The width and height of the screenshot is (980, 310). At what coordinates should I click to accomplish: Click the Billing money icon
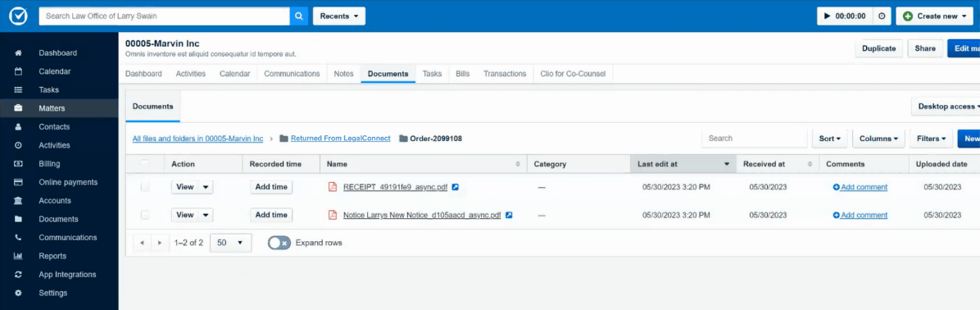tap(18, 164)
